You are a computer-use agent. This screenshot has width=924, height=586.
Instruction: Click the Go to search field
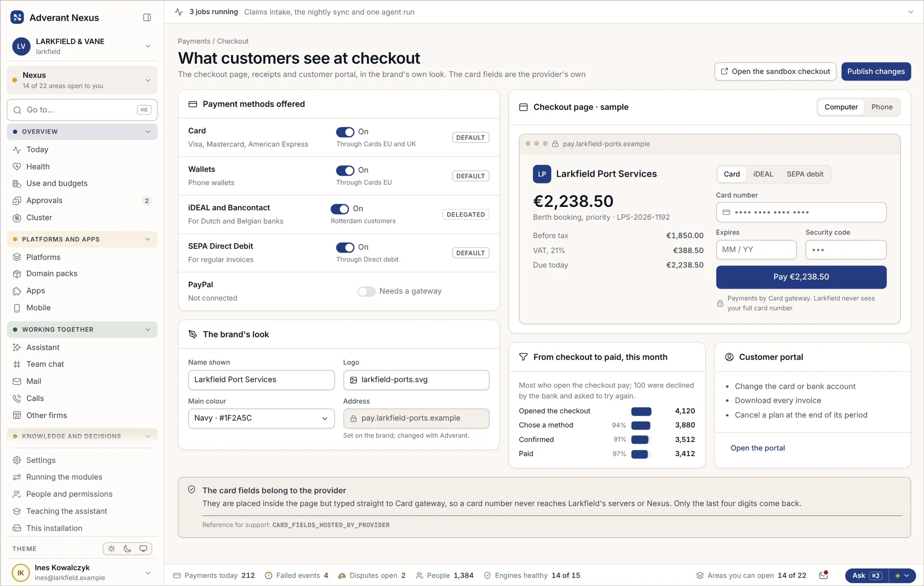(82, 110)
